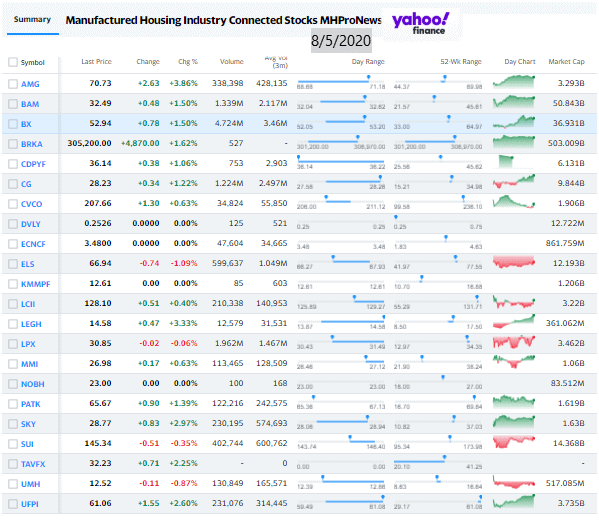Check the CG row checkbox
The height and width of the screenshot is (524, 599).
pos(13,184)
